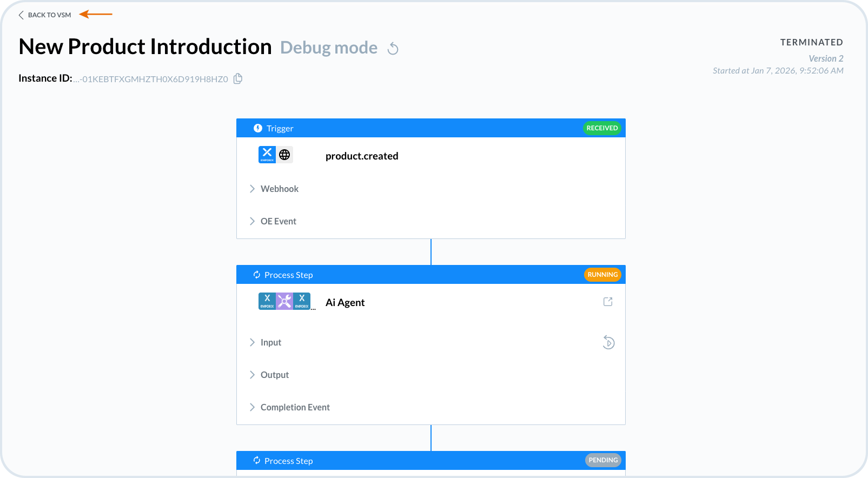Click the PENDING status badge
Image resolution: width=868 pixels, height=478 pixels.
click(603, 460)
